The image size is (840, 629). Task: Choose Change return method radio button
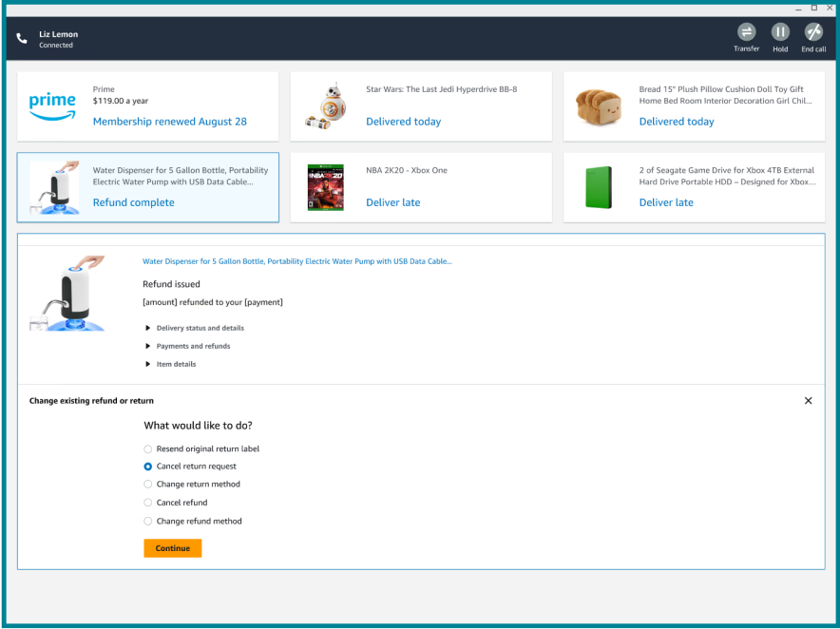[x=148, y=485]
